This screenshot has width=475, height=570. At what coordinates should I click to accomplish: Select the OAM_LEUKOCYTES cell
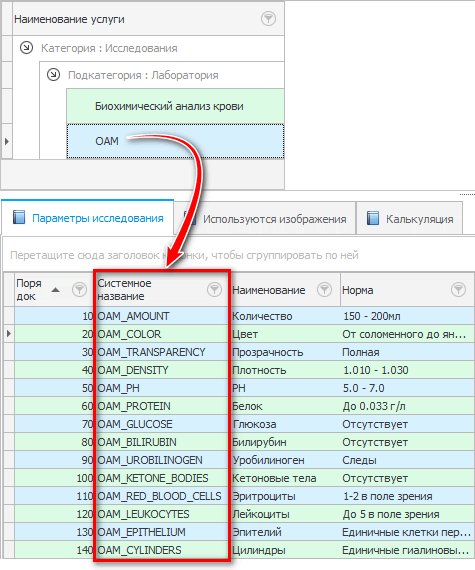click(162, 514)
